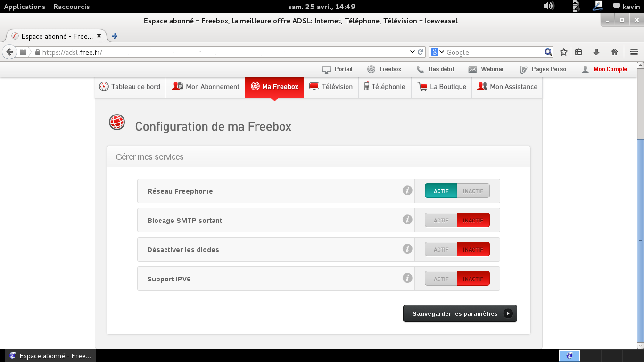
Task: Open the clock showing sam. 25 avril
Action: [x=322, y=7]
